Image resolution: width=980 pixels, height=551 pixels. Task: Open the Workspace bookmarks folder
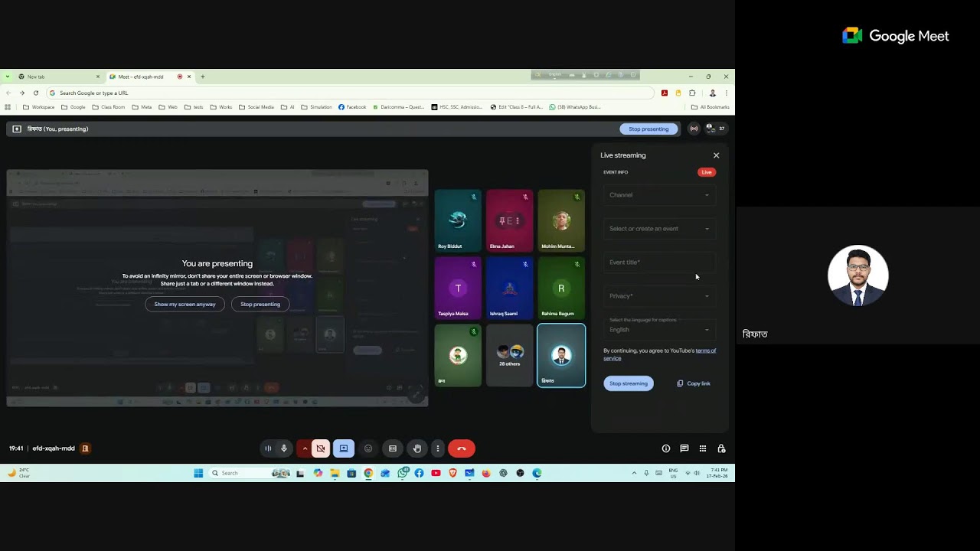(x=39, y=107)
